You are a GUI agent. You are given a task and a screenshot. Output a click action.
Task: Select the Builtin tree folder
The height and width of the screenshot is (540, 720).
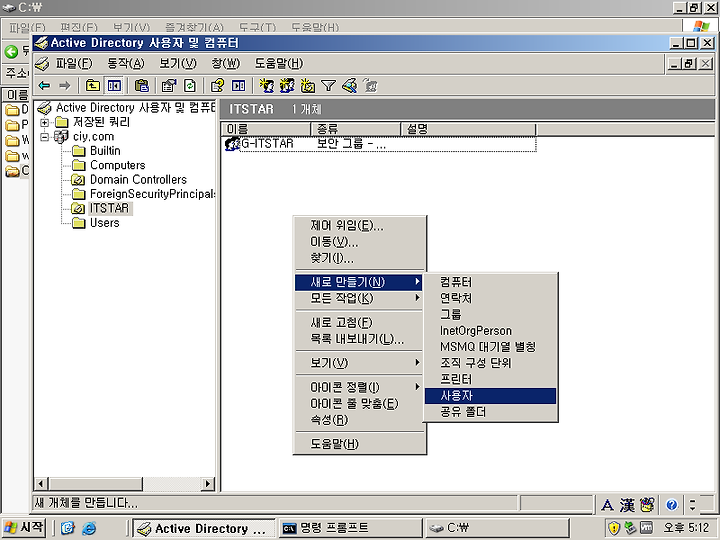tap(105, 151)
